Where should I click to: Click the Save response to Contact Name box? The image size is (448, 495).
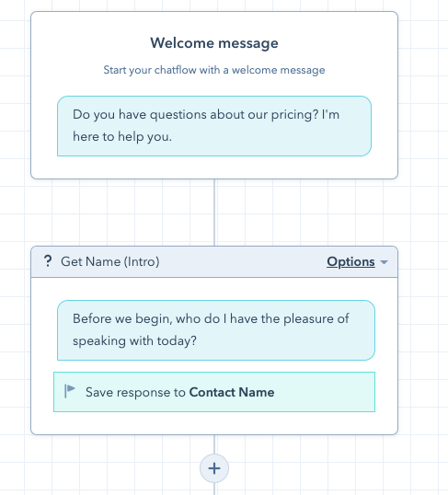[x=214, y=392]
